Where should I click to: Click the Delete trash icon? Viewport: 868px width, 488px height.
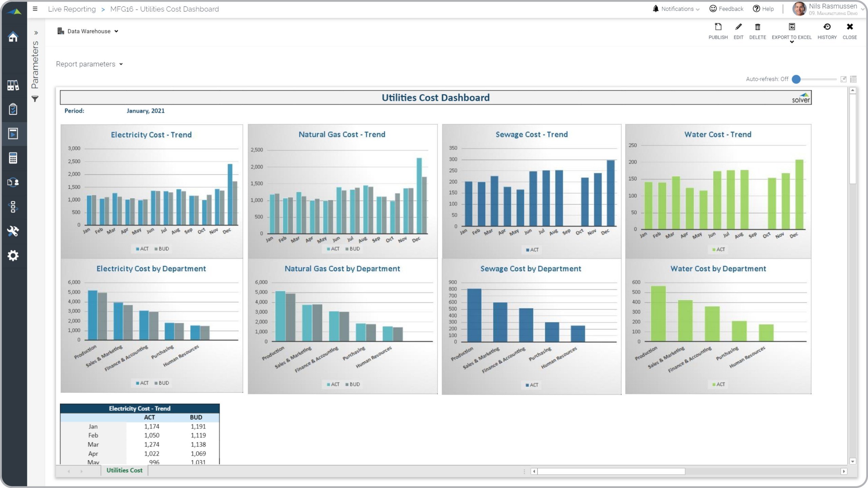pyautogui.click(x=757, y=27)
